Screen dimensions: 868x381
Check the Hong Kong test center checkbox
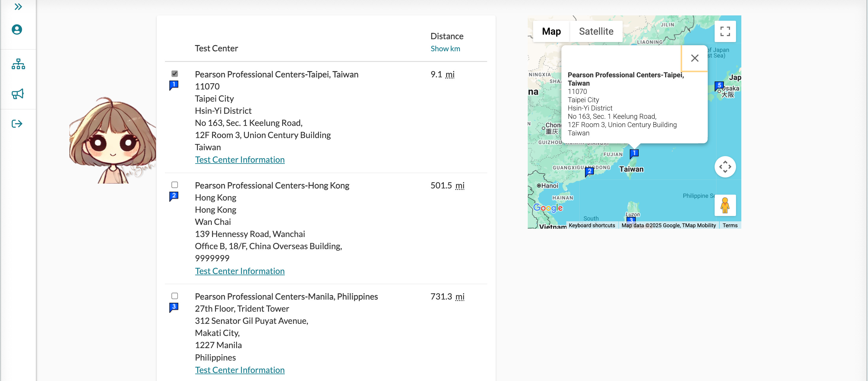coord(174,185)
